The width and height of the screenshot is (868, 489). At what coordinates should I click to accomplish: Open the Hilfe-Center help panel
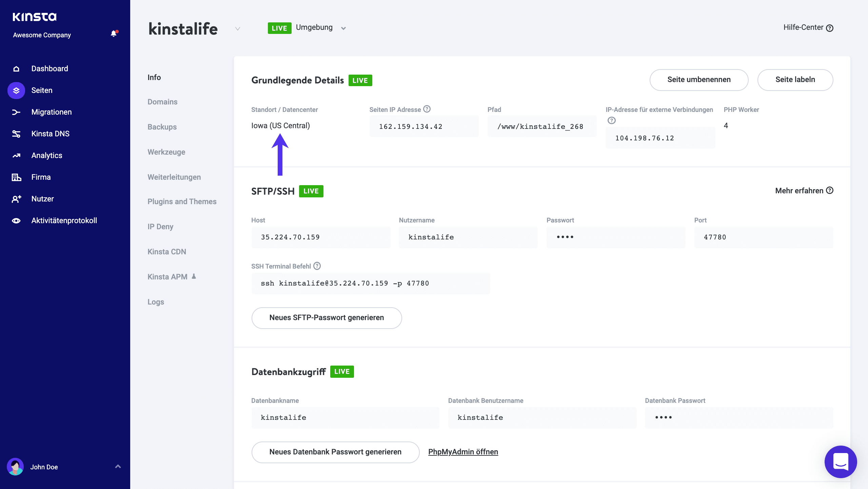click(808, 27)
